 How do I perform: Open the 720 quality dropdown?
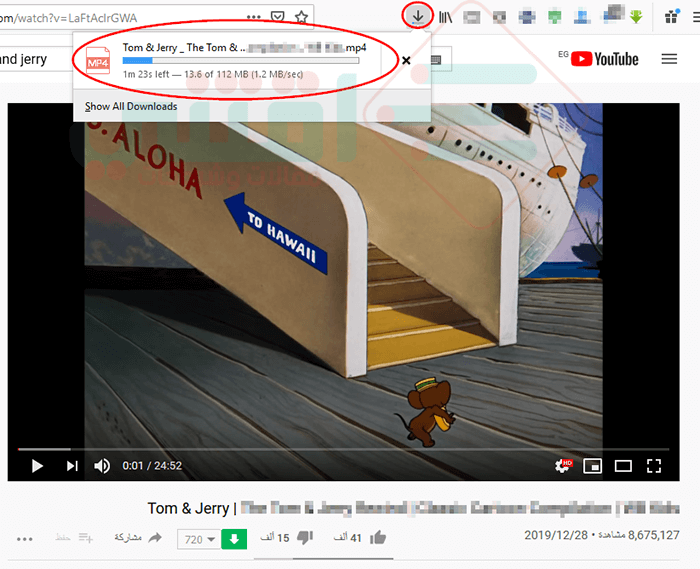[x=199, y=539]
